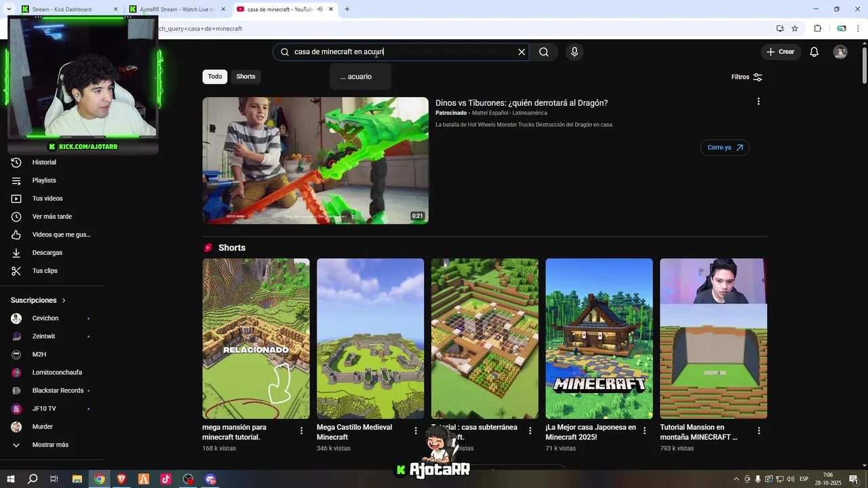Open options menu for Mega Castillo Short
Viewport: 868px width, 488px height.
(x=416, y=431)
